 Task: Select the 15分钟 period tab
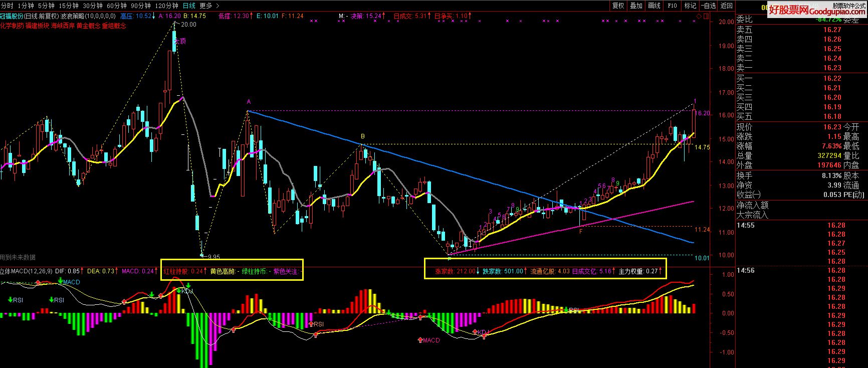tap(68, 6)
